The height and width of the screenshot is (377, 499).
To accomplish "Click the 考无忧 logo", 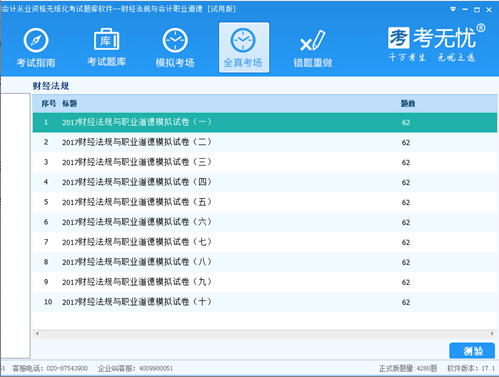I will (x=436, y=37).
